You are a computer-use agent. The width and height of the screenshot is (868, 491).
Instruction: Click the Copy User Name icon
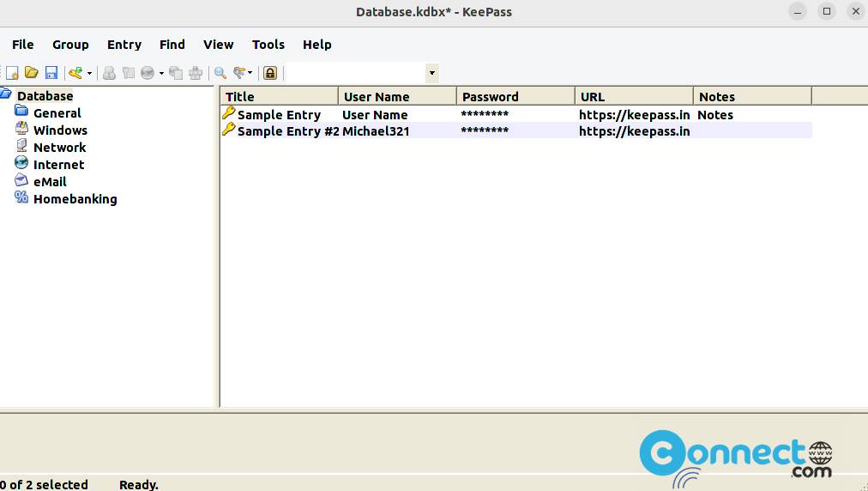click(x=109, y=73)
